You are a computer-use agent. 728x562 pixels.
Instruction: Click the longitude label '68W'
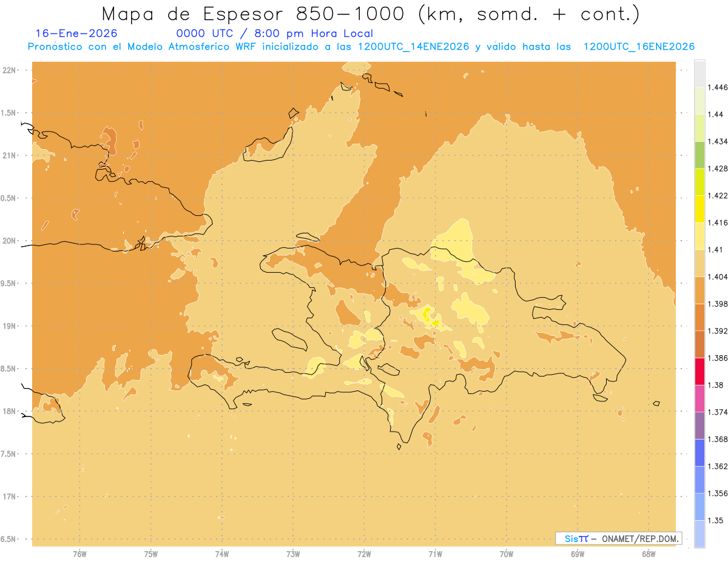649,554
